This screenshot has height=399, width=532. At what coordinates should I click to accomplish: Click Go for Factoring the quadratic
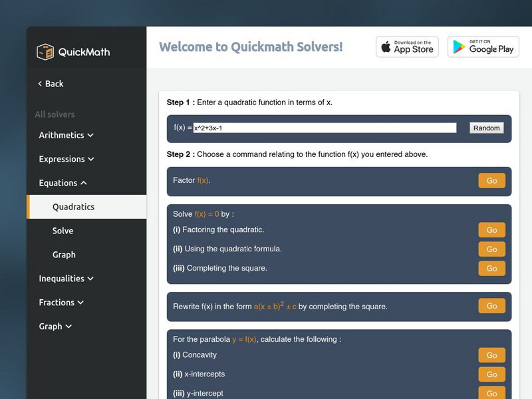tap(491, 230)
